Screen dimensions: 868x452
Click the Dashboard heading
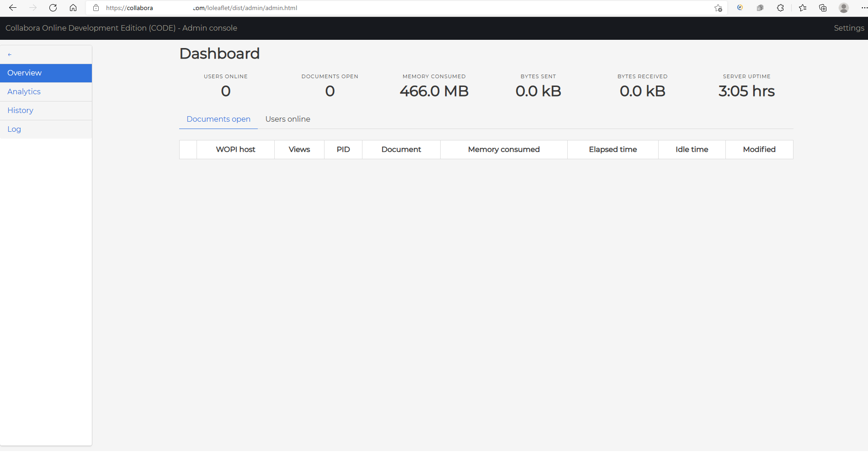(x=219, y=54)
